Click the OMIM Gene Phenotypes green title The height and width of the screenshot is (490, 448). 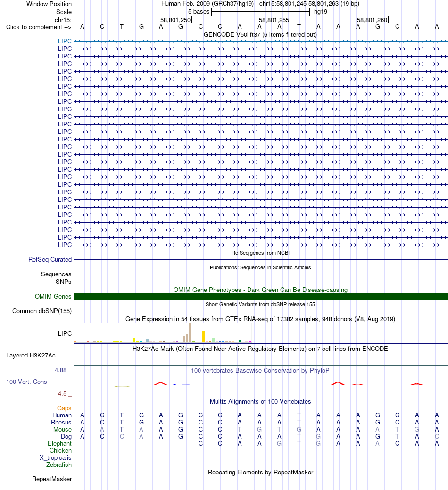coord(260,290)
